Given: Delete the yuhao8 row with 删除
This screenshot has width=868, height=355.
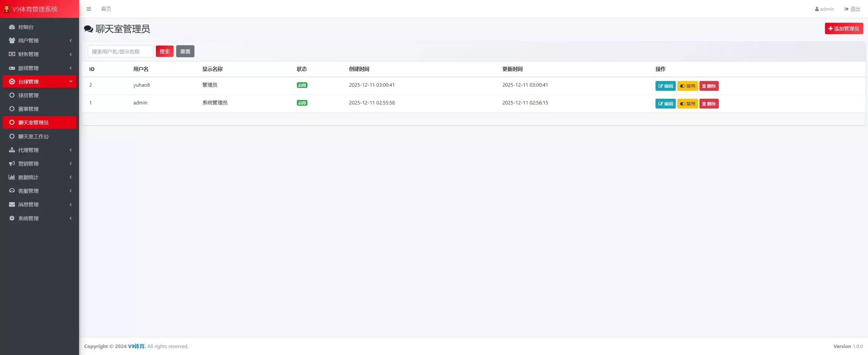Looking at the screenshot, I should [x=709, y=86].
